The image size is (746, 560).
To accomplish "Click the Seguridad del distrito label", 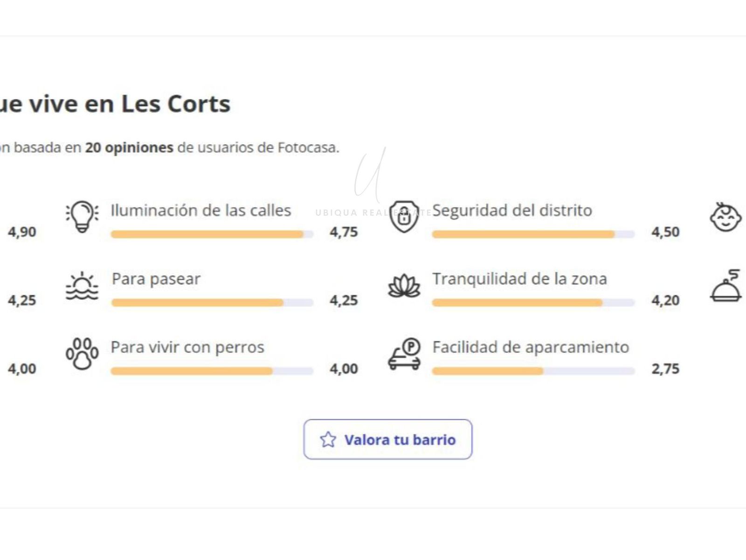I will [x=512, y=211].
